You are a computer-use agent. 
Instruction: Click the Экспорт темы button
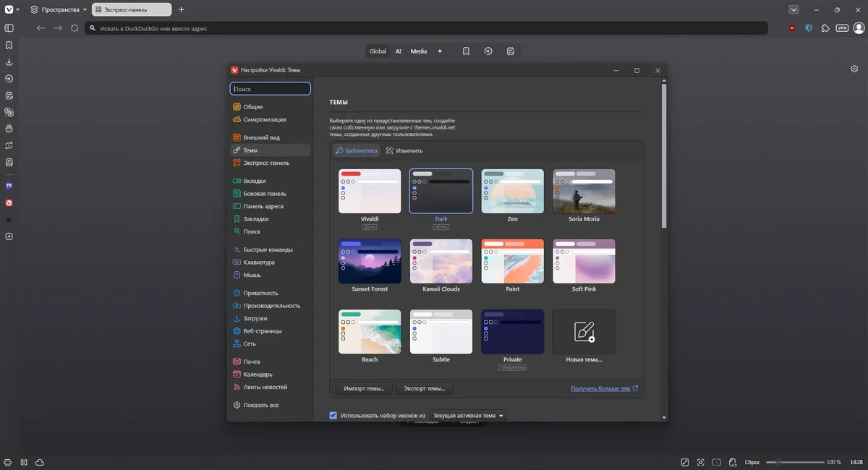[425, 388]
